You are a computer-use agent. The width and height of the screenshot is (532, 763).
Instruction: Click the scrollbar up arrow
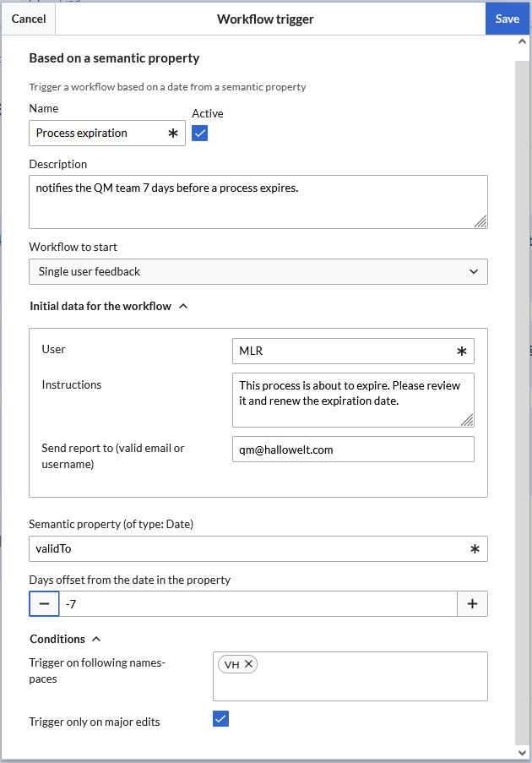tap(522, 42)
